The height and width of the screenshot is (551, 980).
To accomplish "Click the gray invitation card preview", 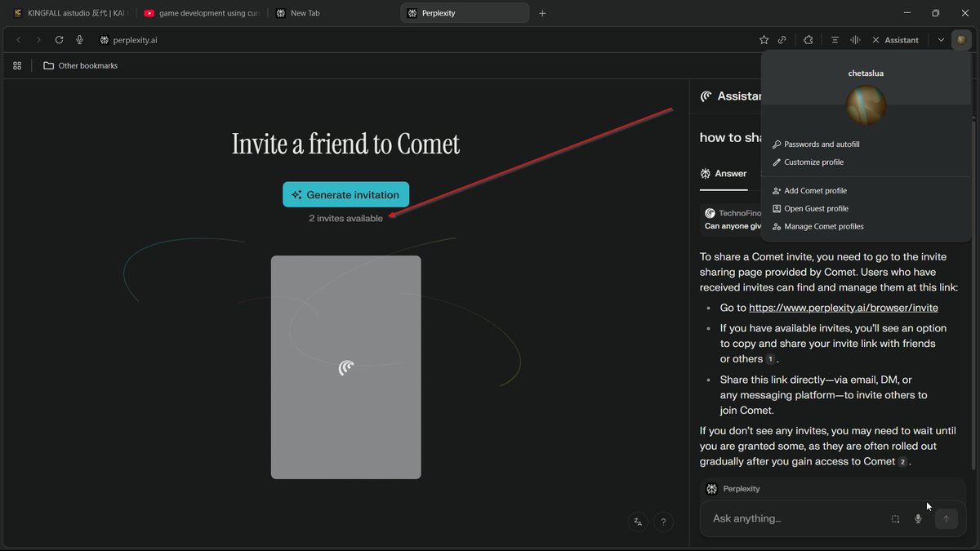I will click(x=346, y=367).
